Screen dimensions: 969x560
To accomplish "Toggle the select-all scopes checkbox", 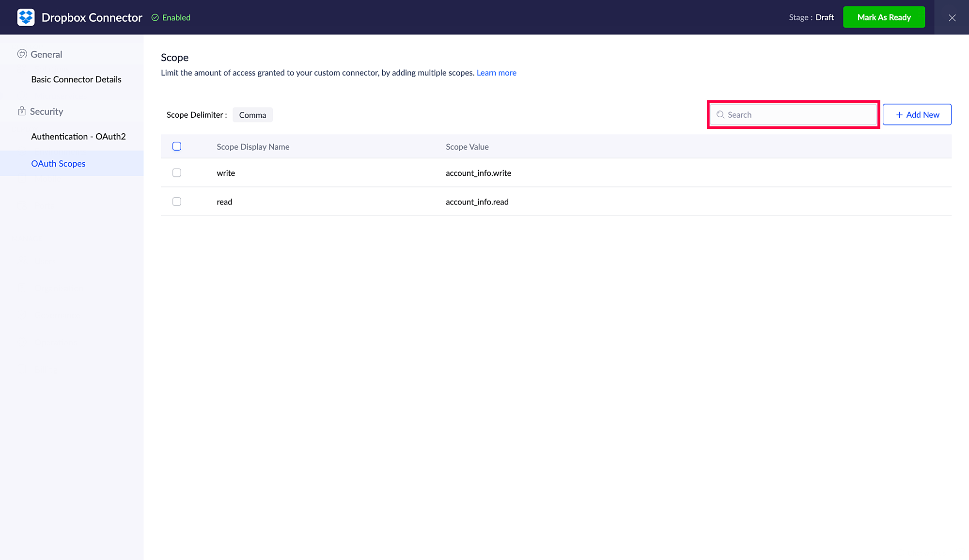I will click(x=177, y=146).
